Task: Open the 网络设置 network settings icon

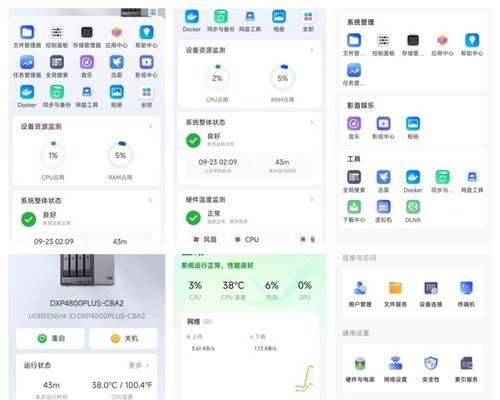Action: [395, 369]
